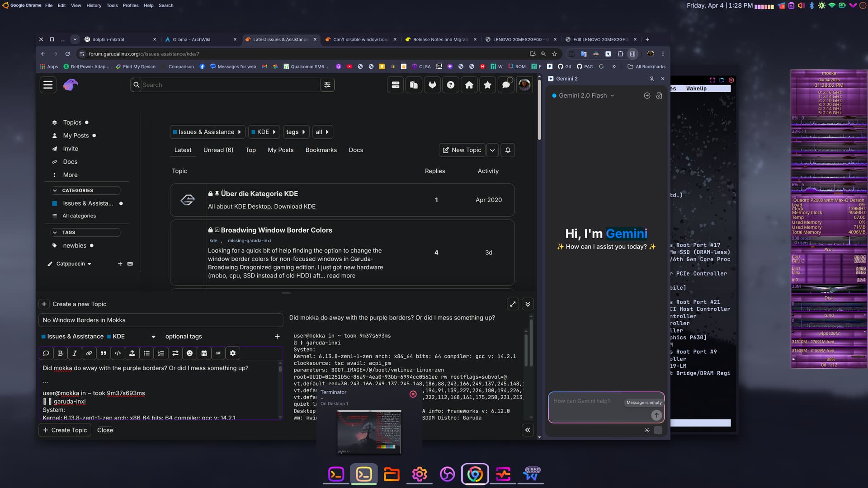Click read more on Broadwing topic excerpt

[341, 276]
